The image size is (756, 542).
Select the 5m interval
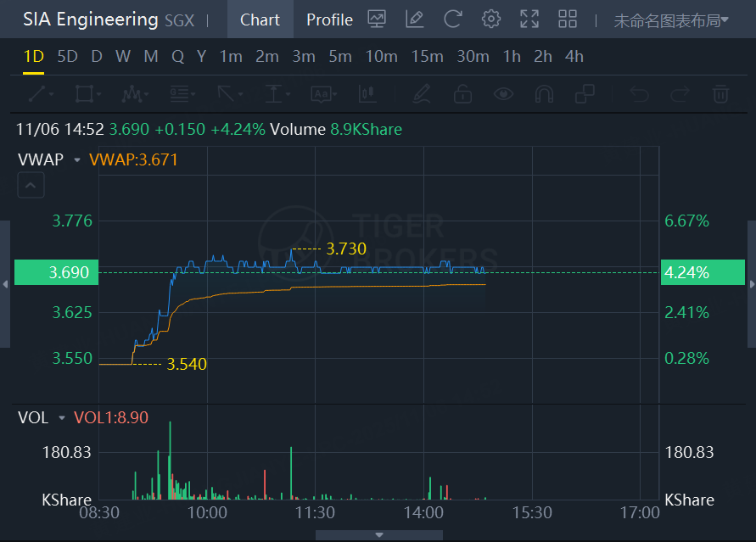340,56
